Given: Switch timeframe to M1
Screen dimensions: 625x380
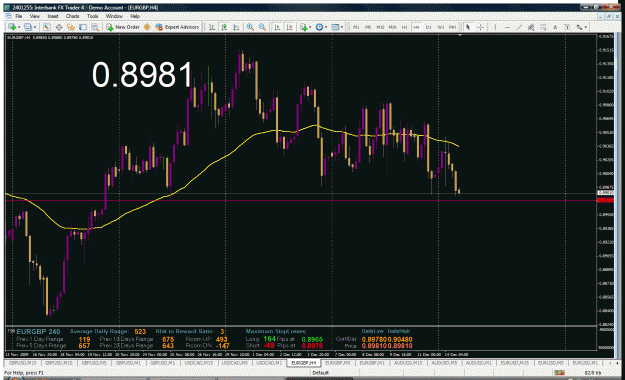Looking at the screenshot, I should [x=356, y=27].
